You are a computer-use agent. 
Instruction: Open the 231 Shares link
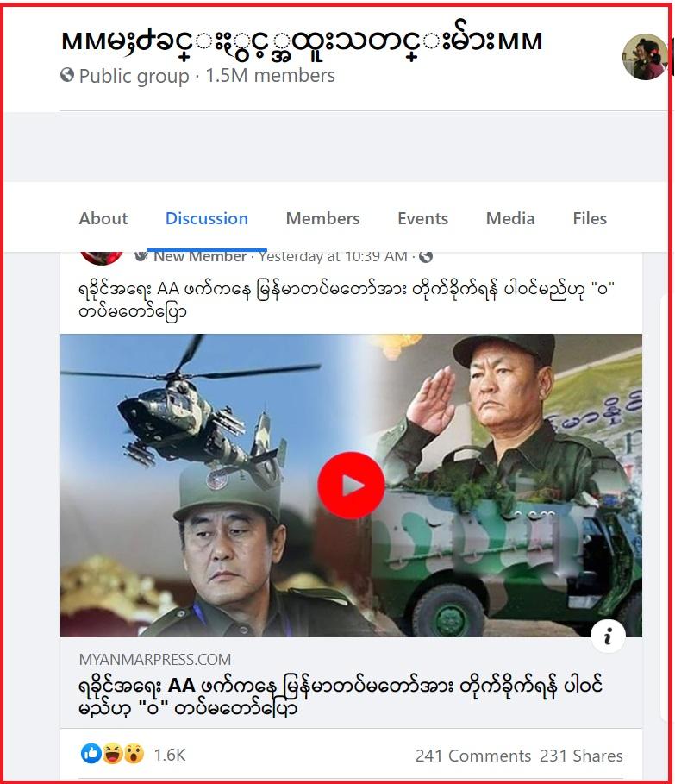pos(581,756)
